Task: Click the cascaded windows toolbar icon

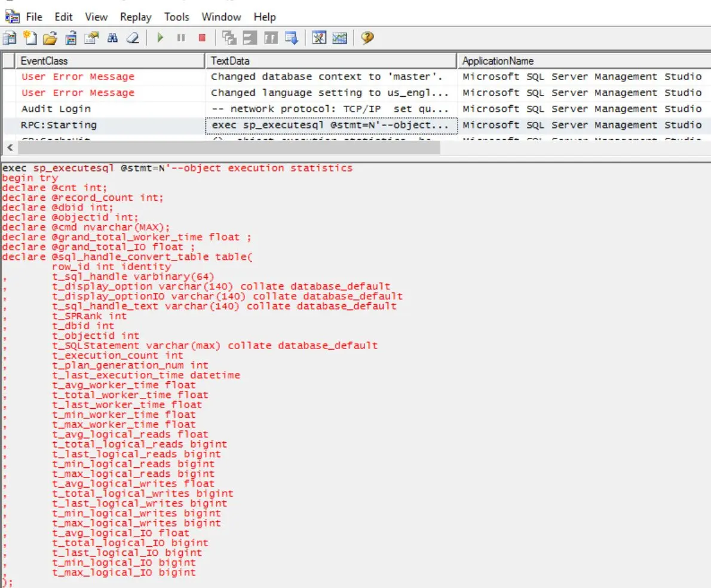Action: click(229, 38)
